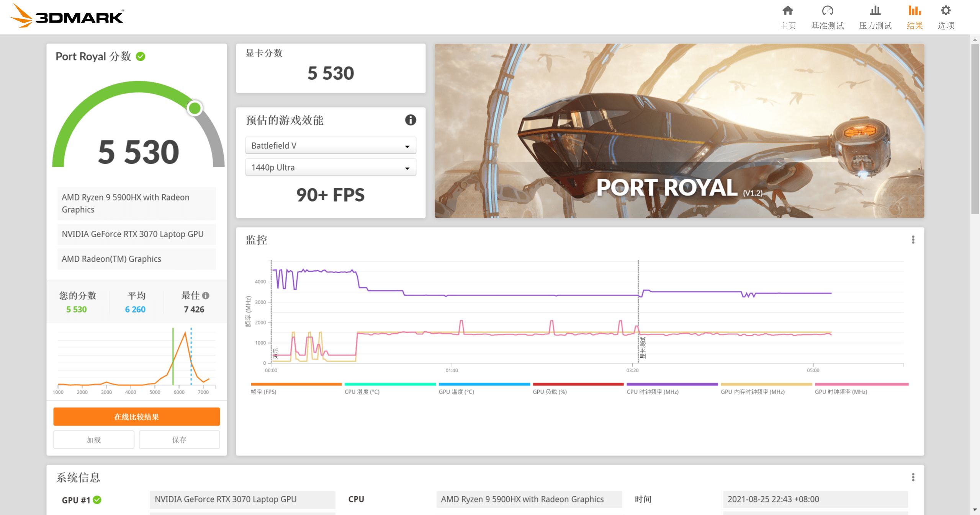Image resolution: width=980 pixels, height=515 pixels.
Task: Open the system info three-dot menu
Action: click(913, 477)
